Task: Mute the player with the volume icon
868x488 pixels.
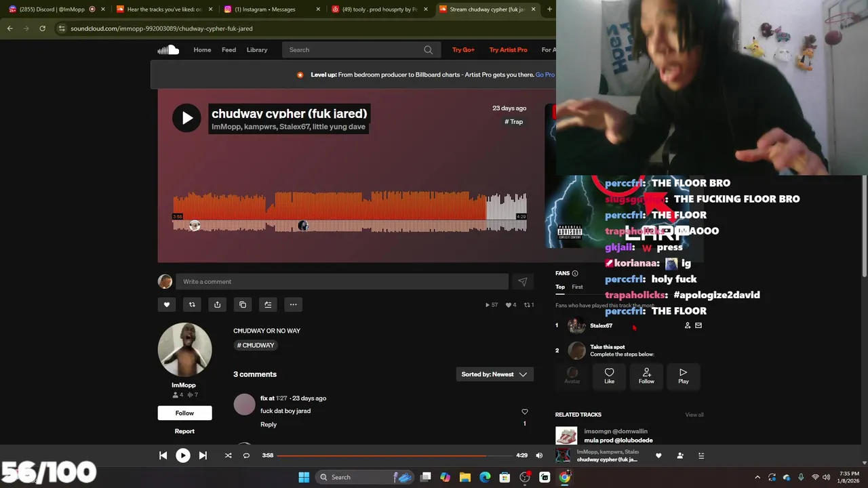Action: click(x=539, y=455)
